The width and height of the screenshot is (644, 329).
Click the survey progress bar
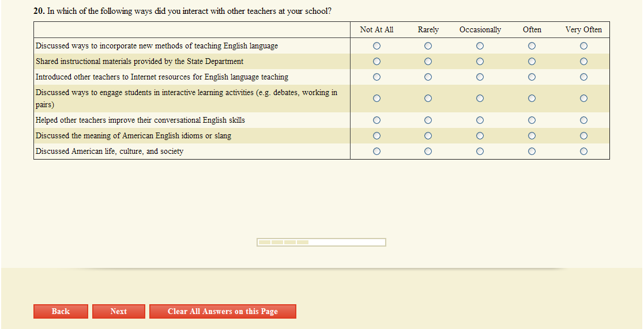(321, 242)
